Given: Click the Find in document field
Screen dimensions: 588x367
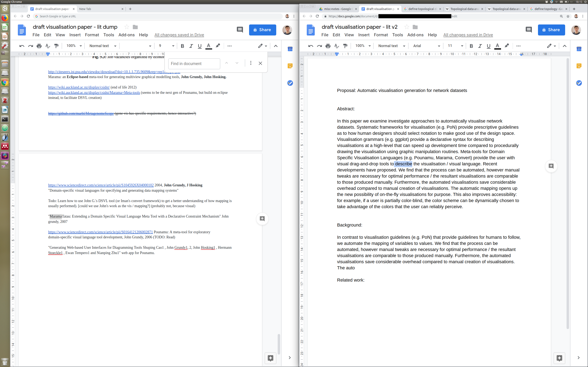Looking at the screenshot, I should pos(194,64).
